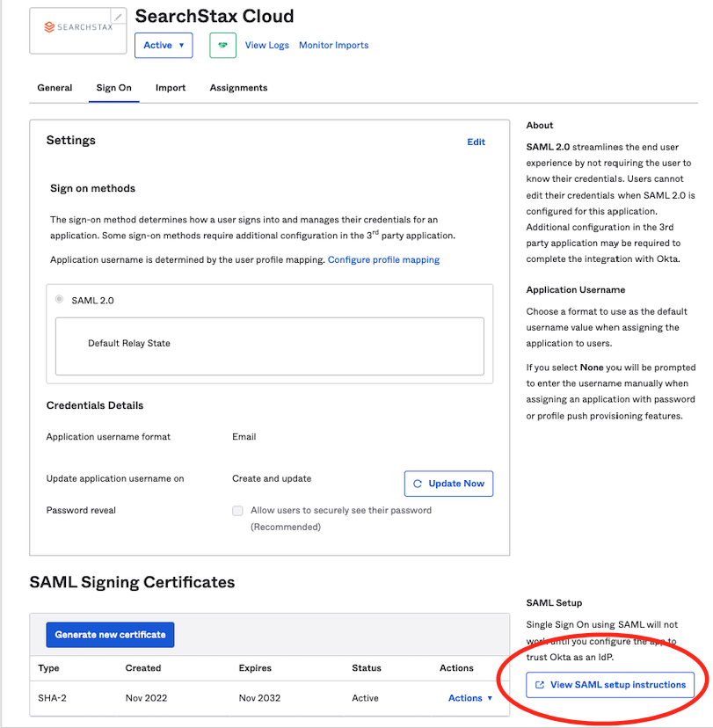Click the 'About' sidebar heading
713x728 pixels.
pyautogui.click(x=540, y=126)
